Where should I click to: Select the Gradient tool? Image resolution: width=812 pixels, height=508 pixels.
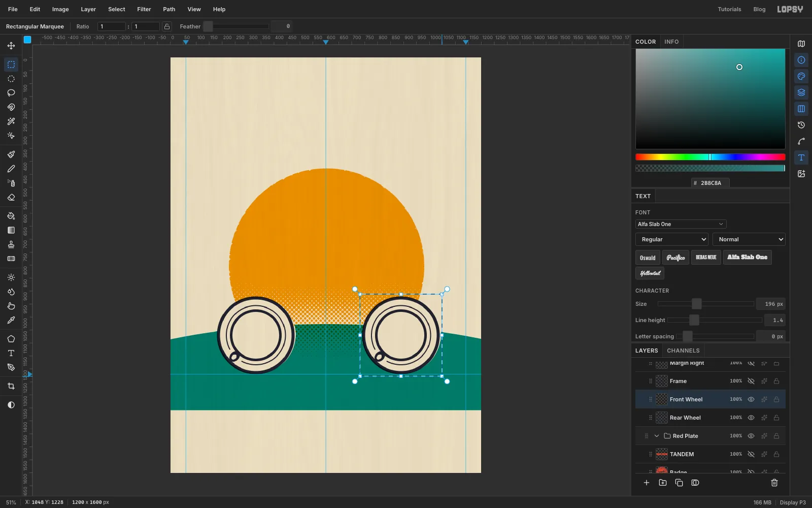11,230
